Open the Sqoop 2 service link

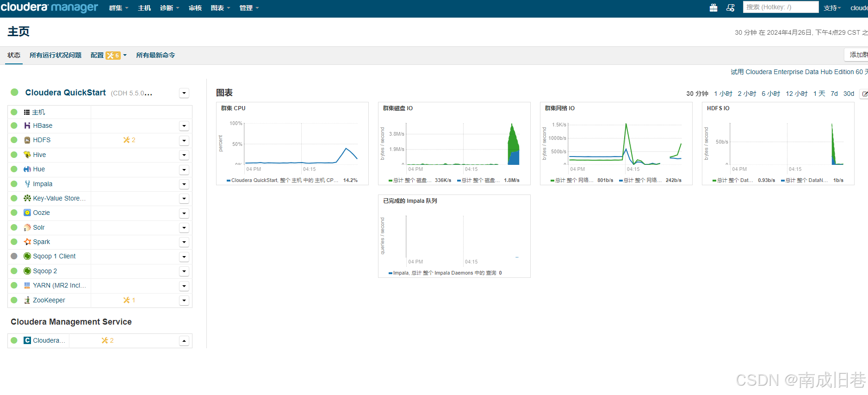[45, 271]
